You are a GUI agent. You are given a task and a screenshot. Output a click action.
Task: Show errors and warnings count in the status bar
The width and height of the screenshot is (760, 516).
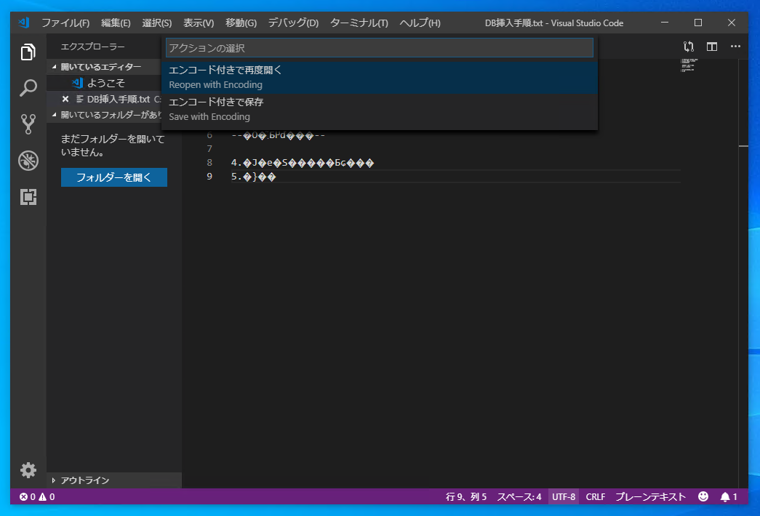tap(37, 497)
